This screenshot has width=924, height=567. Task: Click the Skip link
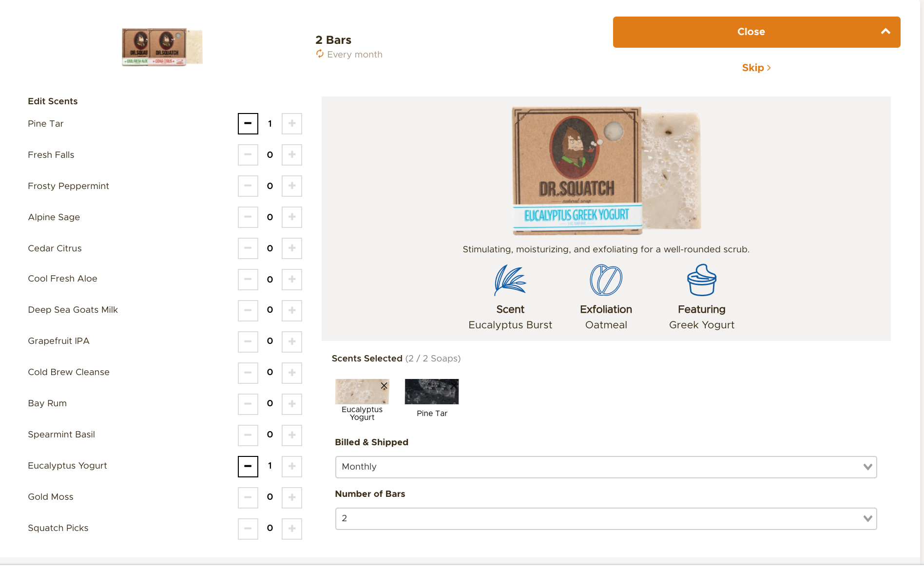click(x=756, y=68)
